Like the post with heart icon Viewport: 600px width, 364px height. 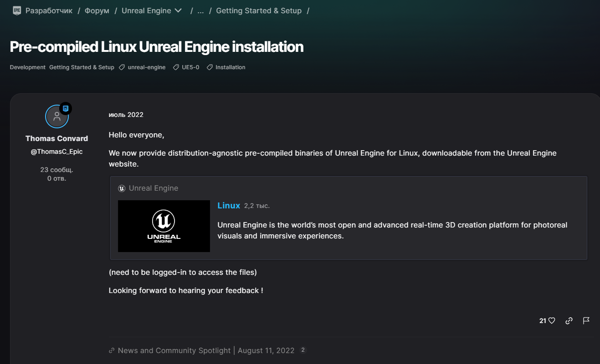point(552,321)
